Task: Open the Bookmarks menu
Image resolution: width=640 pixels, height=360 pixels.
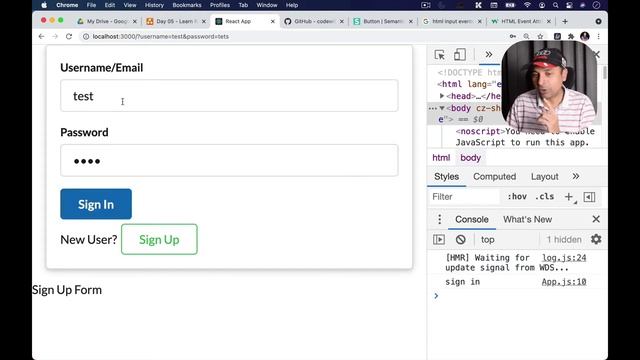Action: point(187,5)
